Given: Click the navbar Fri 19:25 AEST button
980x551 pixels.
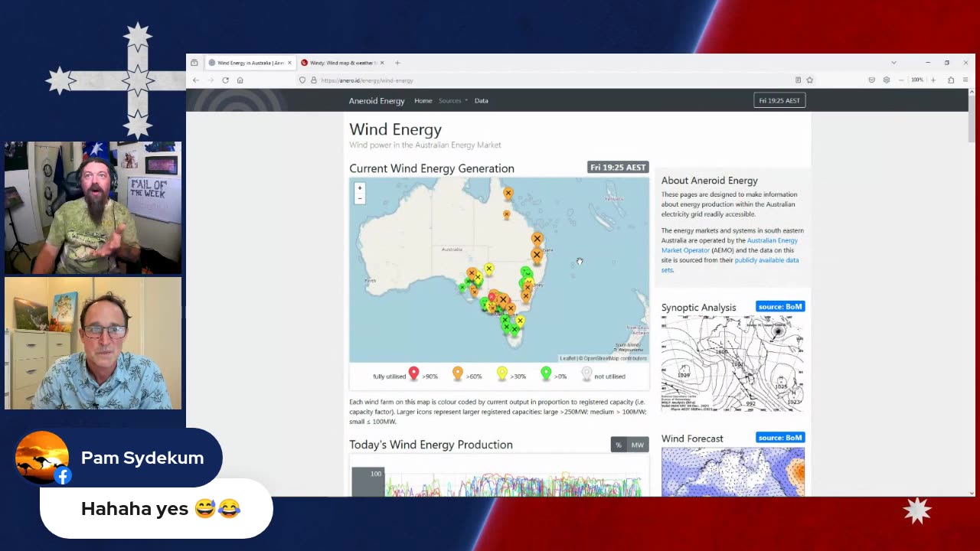Looking at the screenshot, I should tap(779, 100).
